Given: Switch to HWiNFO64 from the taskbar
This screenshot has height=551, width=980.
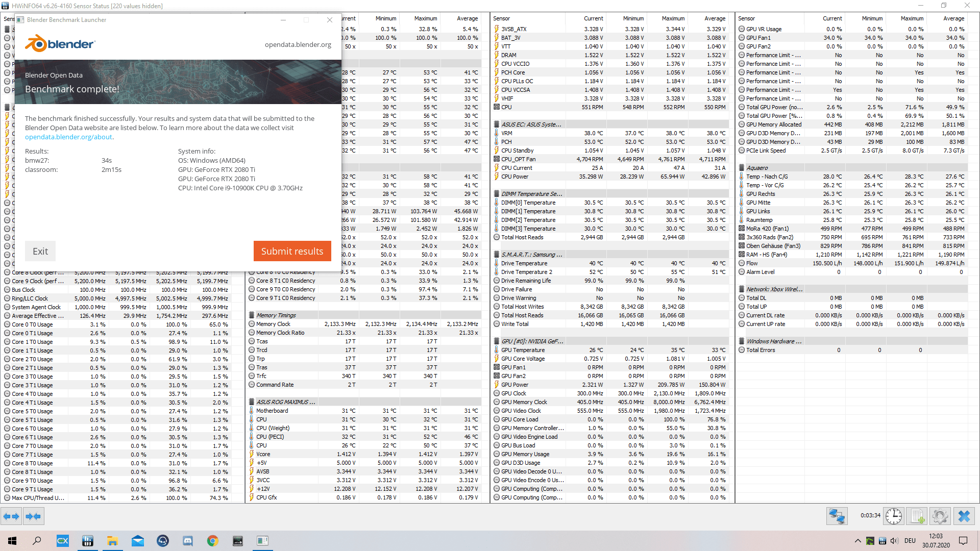Looking at the screenshot, I should tap(88, 541).
